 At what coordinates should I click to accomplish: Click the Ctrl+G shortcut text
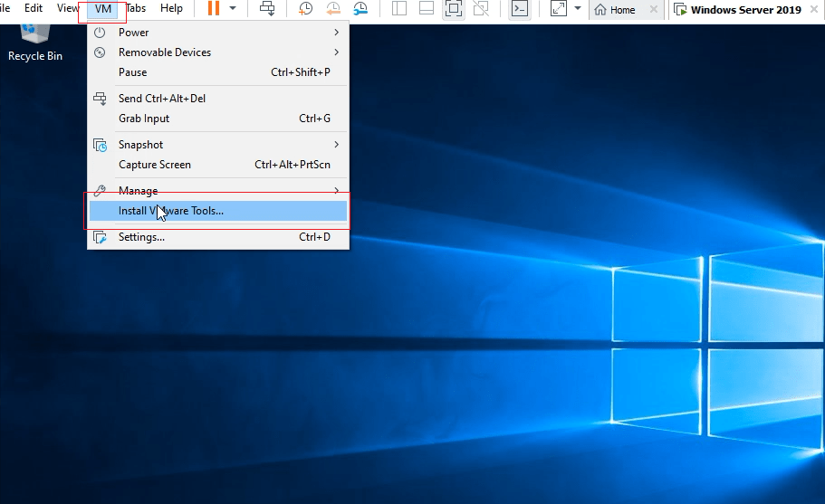(314, 119)
